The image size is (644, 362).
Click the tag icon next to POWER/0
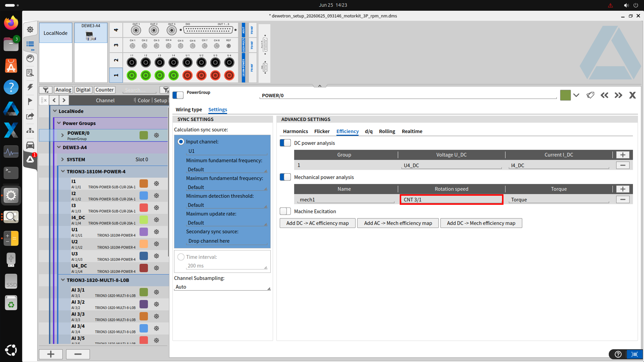[x=590, y=95]
